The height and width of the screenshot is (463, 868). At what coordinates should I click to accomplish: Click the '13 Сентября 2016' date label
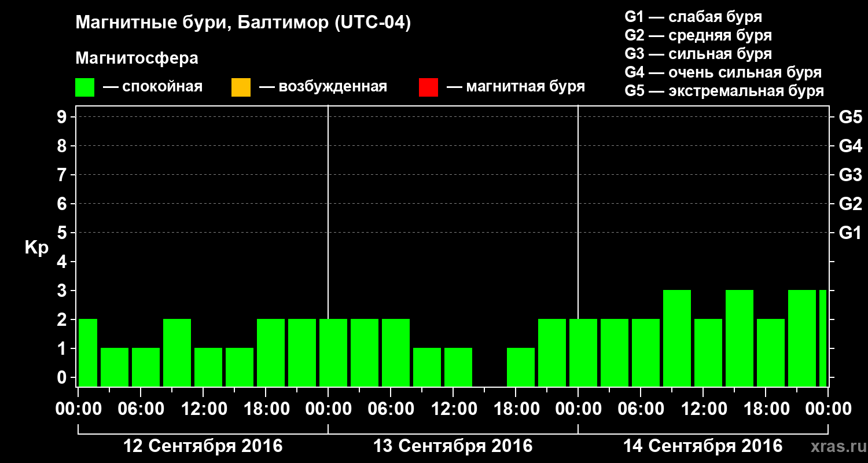point(453,446)
